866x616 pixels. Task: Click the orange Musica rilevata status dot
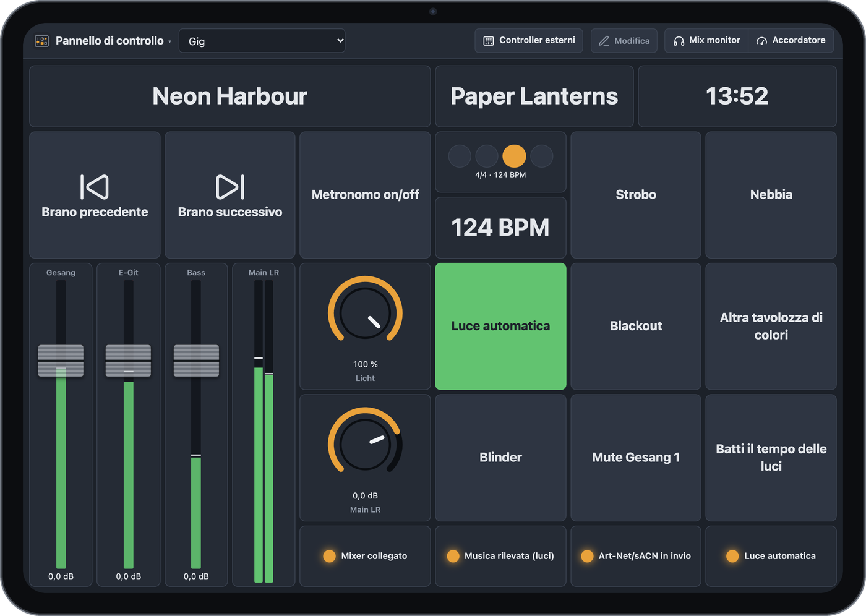click(453, 556)
